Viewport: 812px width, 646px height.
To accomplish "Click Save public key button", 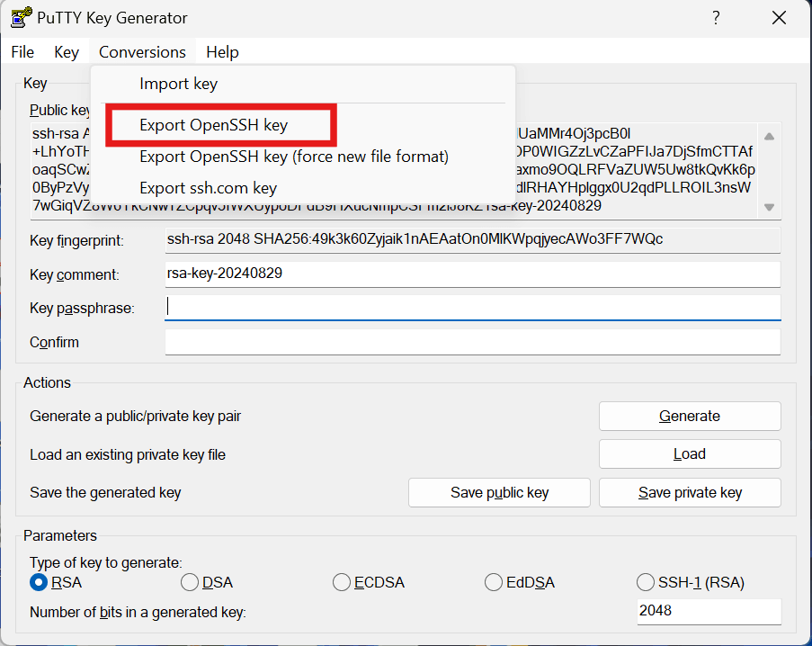I will click(499, 493).
